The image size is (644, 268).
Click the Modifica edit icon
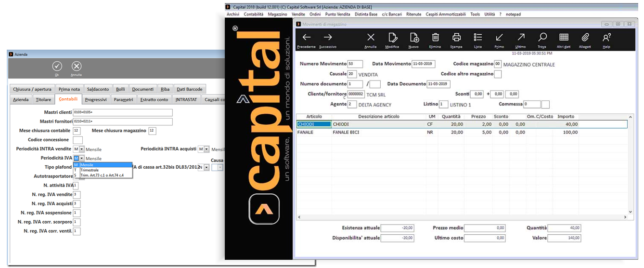click(392, 37)
